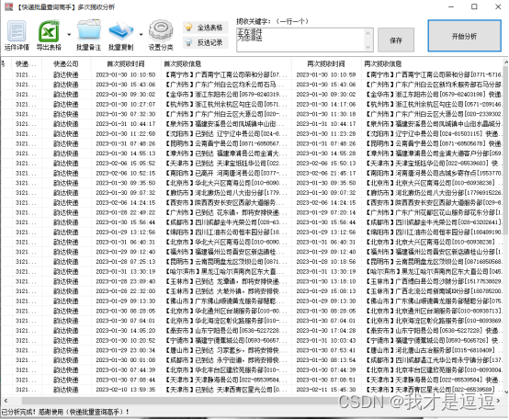Open the 运件详情 waybill details tool

(x=17, y=36)
